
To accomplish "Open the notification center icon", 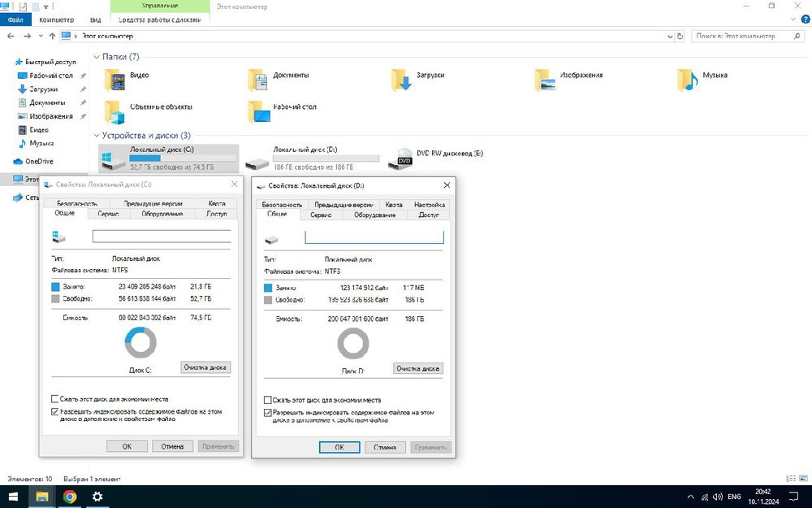I will tap(793, 497).
